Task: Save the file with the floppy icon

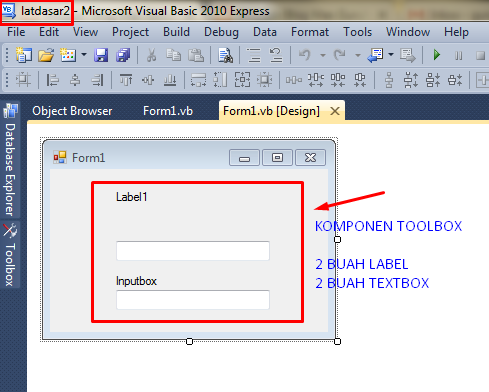Action: tap(101, 55)
